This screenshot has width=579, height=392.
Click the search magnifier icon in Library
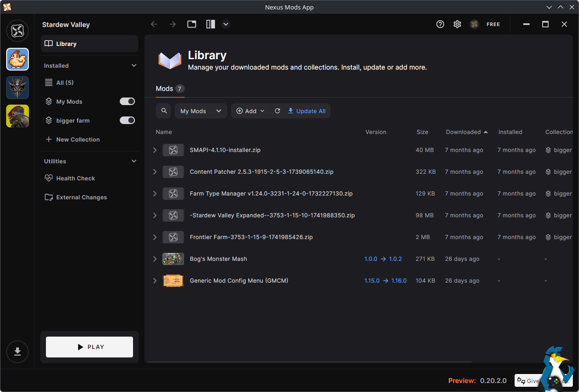tap(164, 111)
